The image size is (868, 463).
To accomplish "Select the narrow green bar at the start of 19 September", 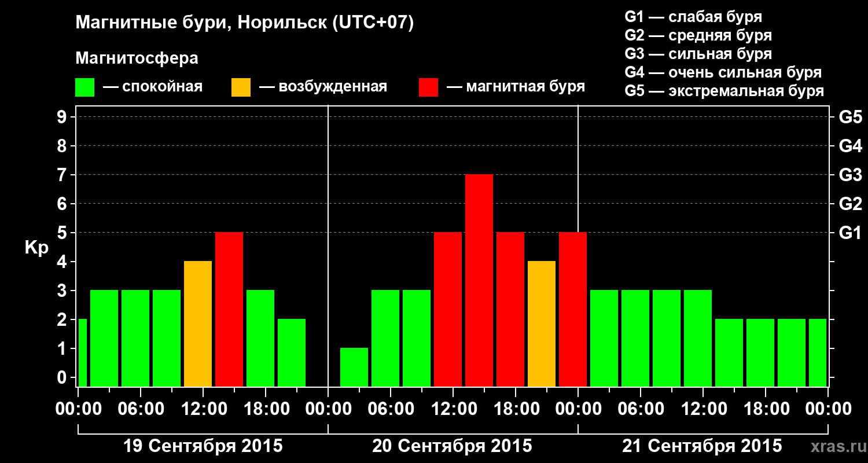I will point(83,352).
